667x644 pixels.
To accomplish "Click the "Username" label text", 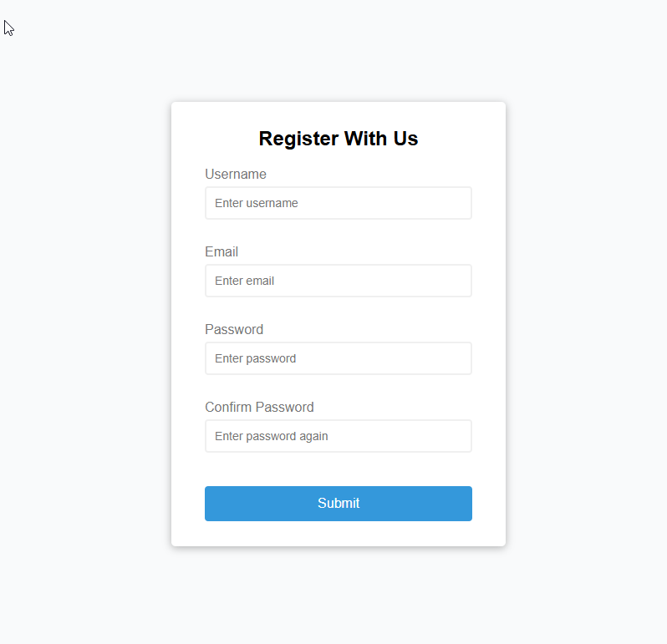I will click(236, 174).
